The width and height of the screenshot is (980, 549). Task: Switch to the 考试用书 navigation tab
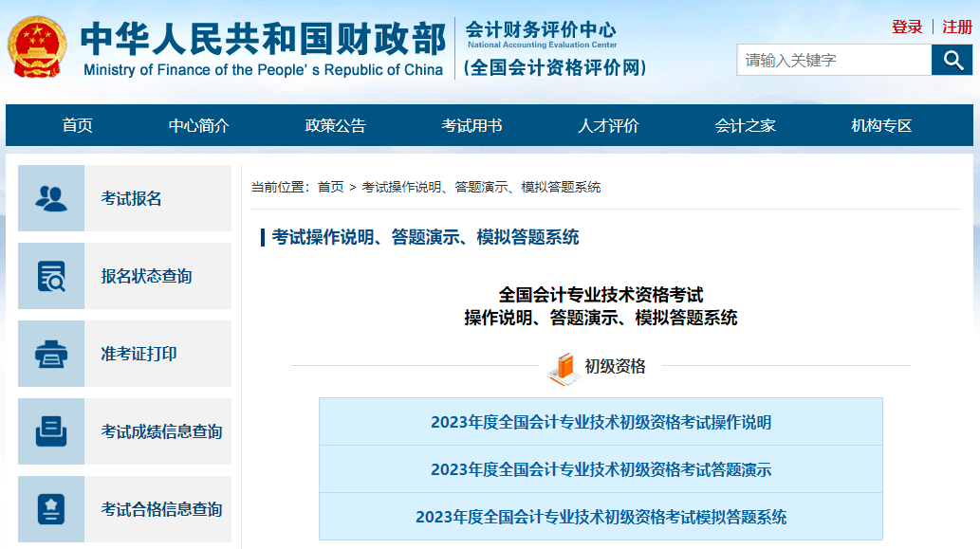pyautogui.click(x=472, y=125)
